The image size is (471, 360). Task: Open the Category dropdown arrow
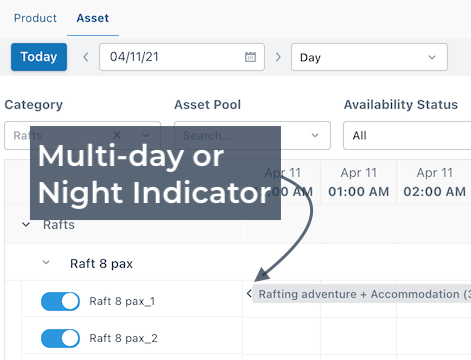pyautogui.click(x=146, y=135)
